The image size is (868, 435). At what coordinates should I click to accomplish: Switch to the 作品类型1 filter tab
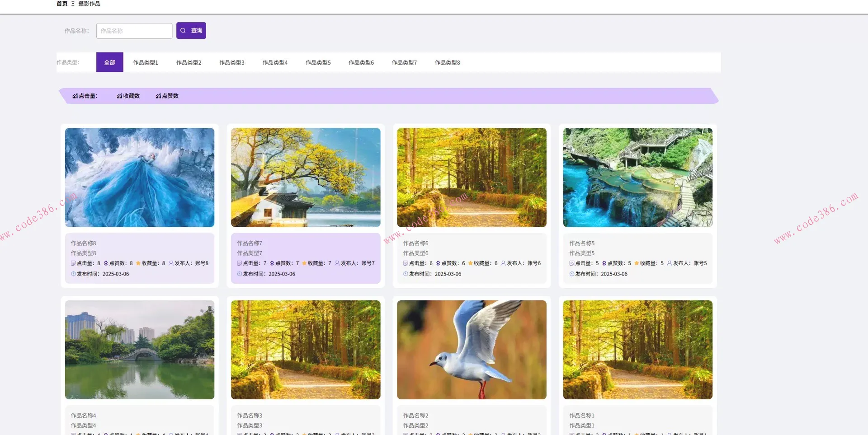pyautogui.click(x=146, y=63)
